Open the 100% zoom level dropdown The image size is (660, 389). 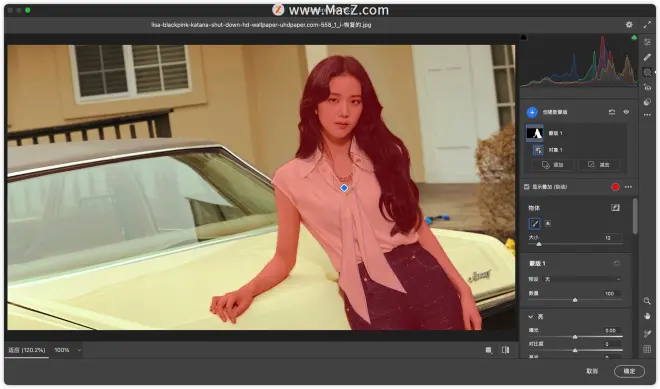[66, 350]
